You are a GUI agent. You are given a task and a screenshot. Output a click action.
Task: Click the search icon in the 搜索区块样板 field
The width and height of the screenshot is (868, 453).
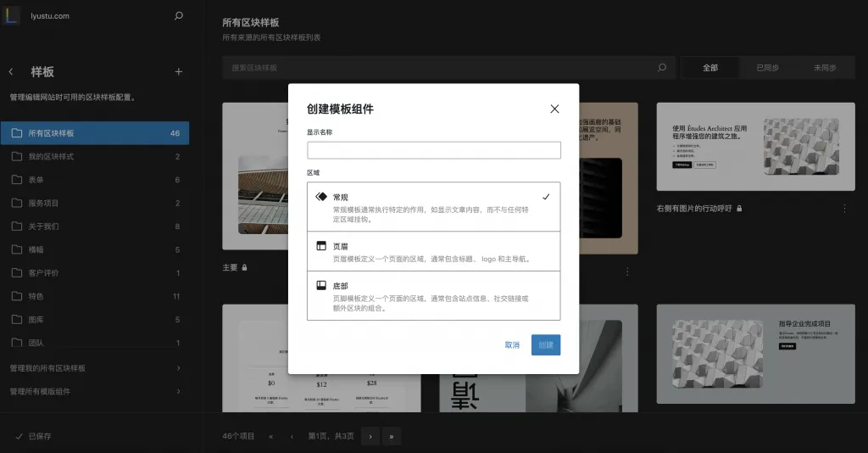(662, 68)
